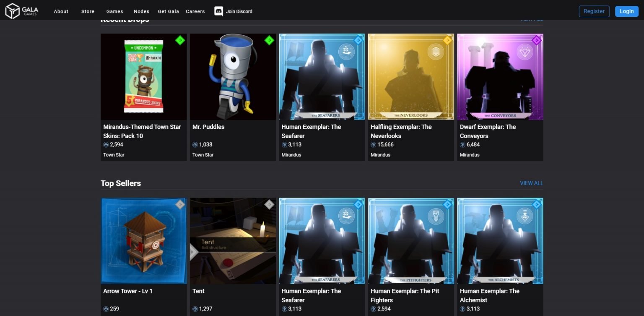644x316 pixels.
Task: Click flask emblem on Alchemist card
Action: tap(525, 216)
